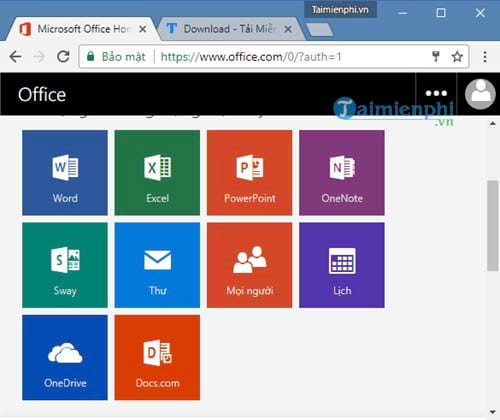Screen dimensions: 500x420
Task: Open a new browser tab
Action: point(320,29)
